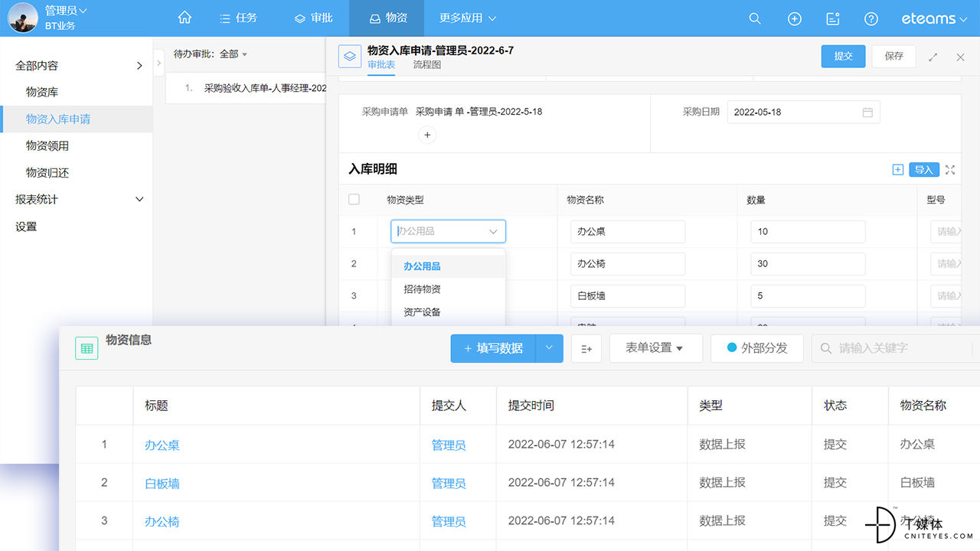Open the help question mark icon
The width and height of the screenshot is (980, 551).
click(871, 19)
